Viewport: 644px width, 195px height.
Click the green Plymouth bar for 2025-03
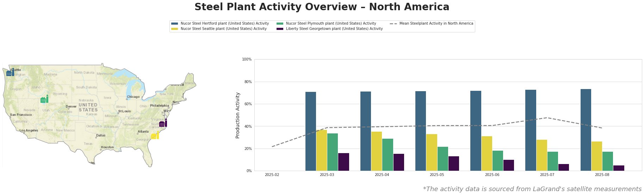333,152
